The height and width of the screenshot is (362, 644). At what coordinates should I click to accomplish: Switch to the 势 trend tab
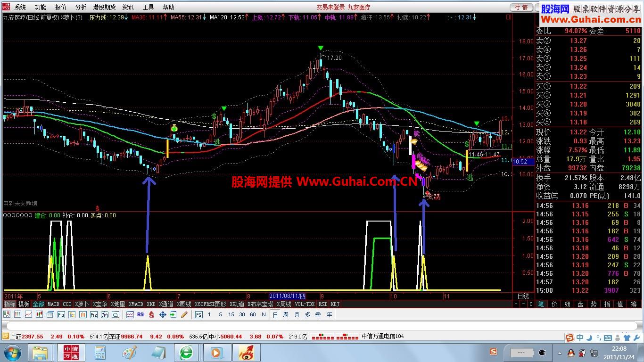pos(594,304)
